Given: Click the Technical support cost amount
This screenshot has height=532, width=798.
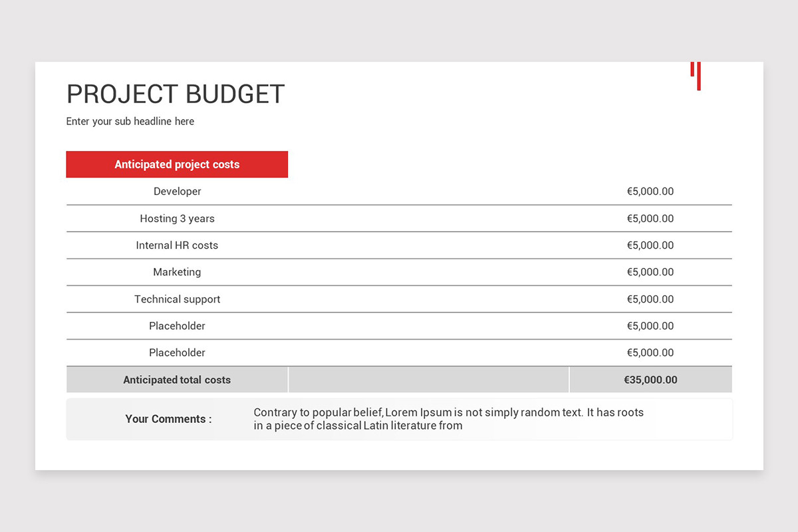Looking at the screenshot, I should click(x=650, y=299).
